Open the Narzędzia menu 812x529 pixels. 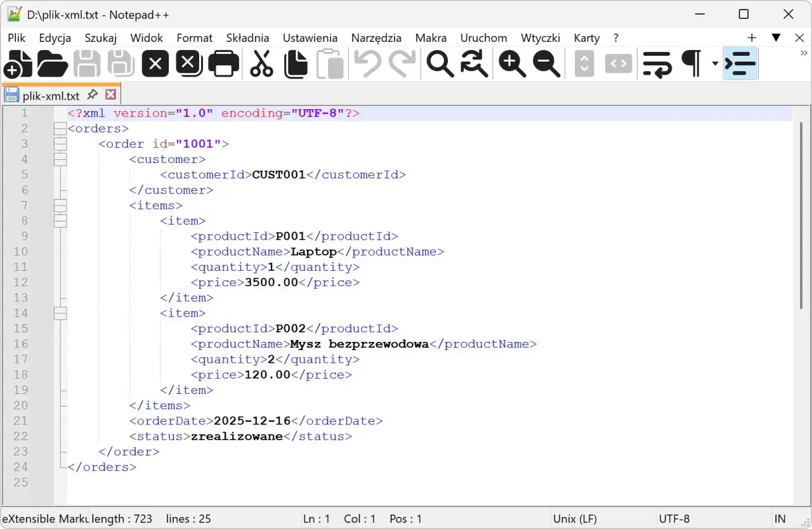(376, 37)
